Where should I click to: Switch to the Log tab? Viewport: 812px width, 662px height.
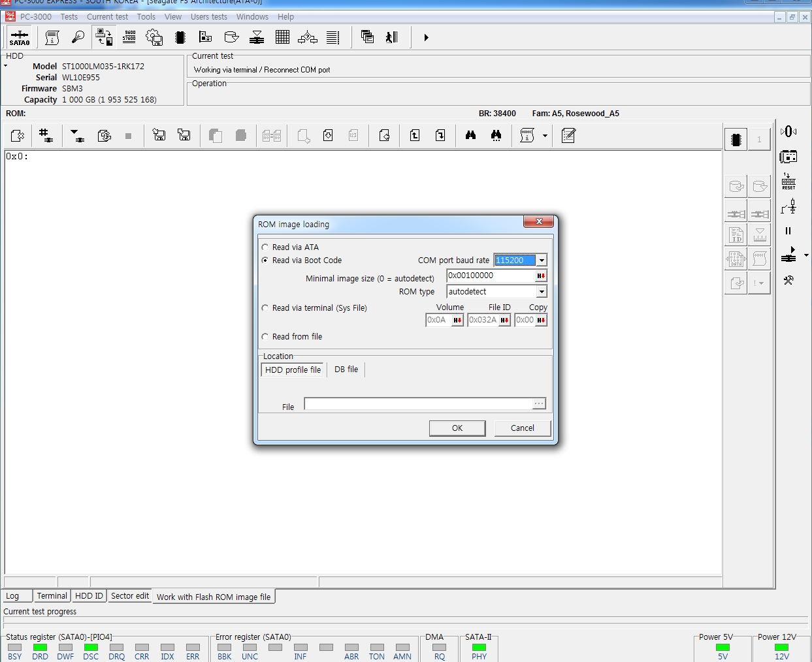[x=17, y=596]
